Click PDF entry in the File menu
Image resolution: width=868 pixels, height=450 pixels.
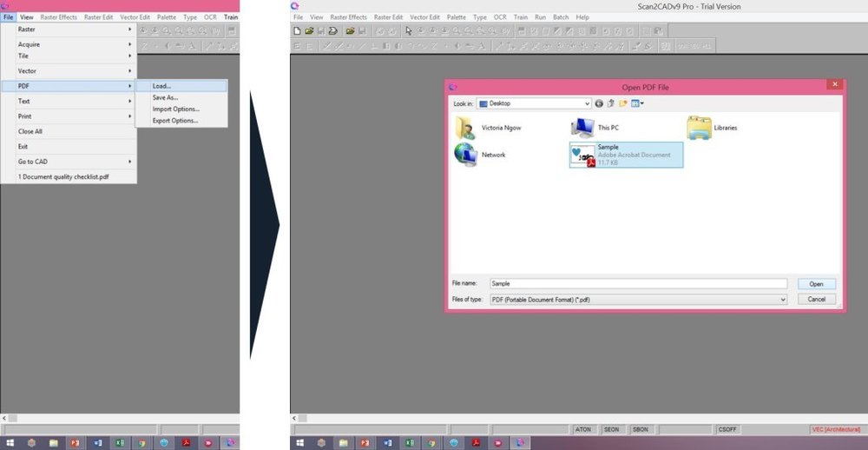point(68,86)
